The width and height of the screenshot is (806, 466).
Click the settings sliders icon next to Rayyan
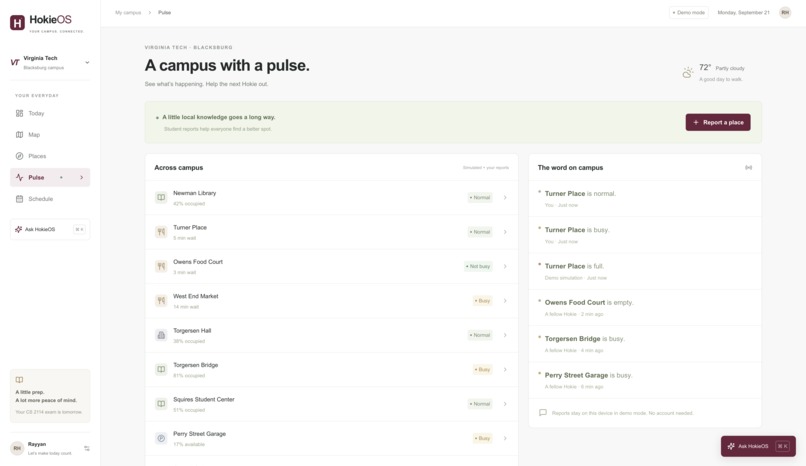click(87, 449)
